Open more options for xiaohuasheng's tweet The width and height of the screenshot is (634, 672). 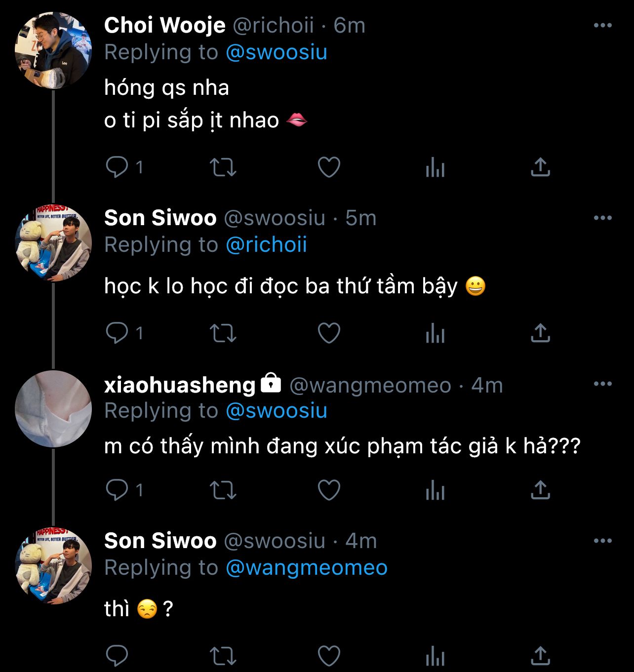[602, 384]
